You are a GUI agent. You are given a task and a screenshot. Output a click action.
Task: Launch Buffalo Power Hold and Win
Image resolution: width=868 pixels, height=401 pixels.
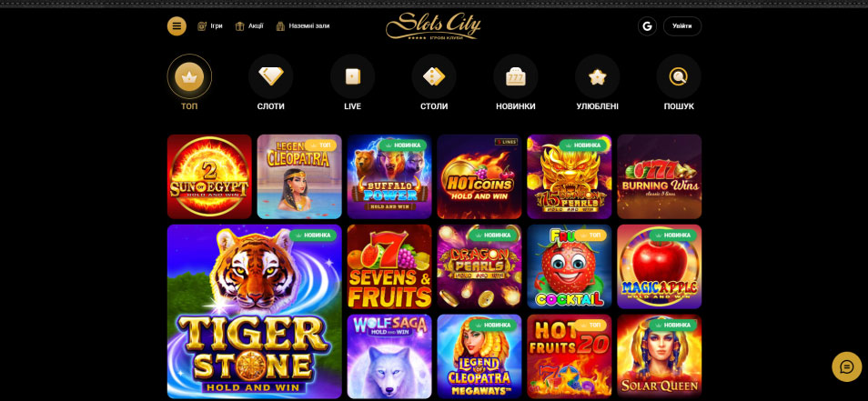pyautogui.click(x=389, y=176)
